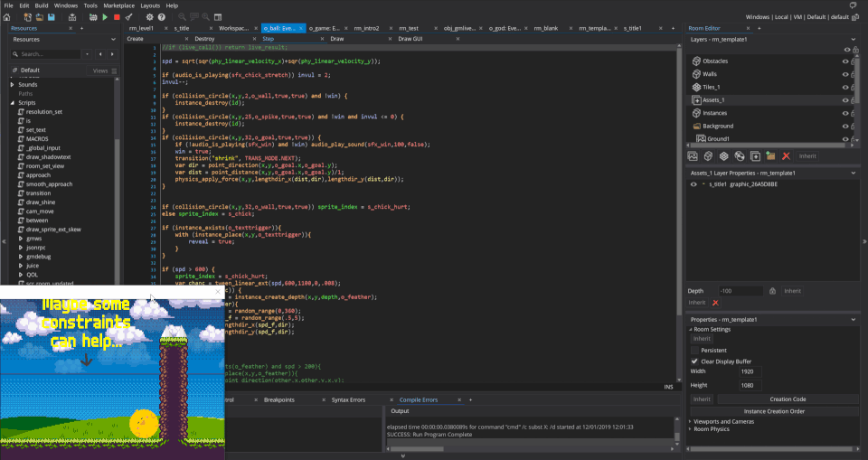Collapse Layers - rm_template1 panel chevron
868x460 pixels.
[853, 40]
